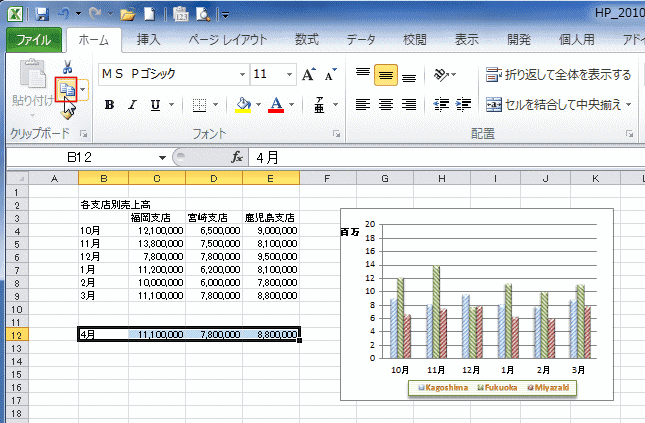This screenshot has height=423, width=645.
Task: Open the Name Box dropdown arrow
Action: pyautogui.click(x=162, y=157)
